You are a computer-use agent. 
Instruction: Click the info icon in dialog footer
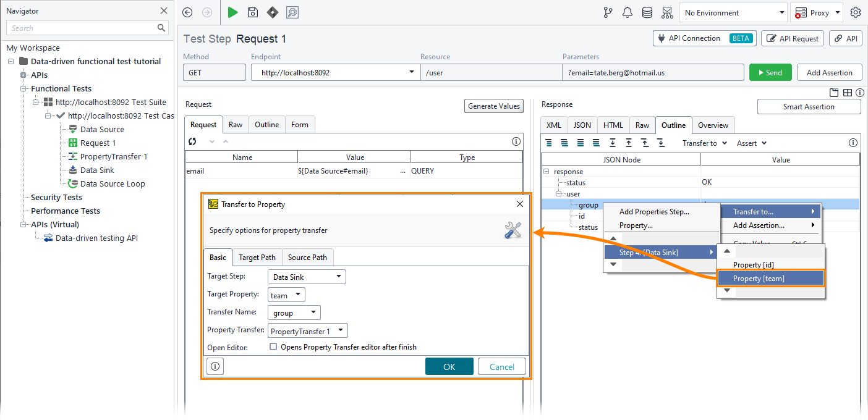[215, 366]
